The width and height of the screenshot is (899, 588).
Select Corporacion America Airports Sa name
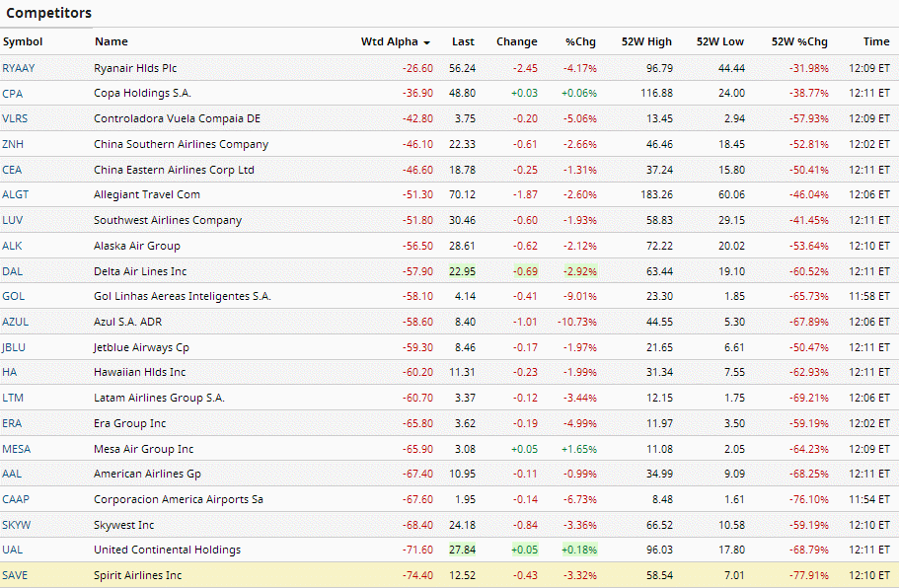point(179,500)
